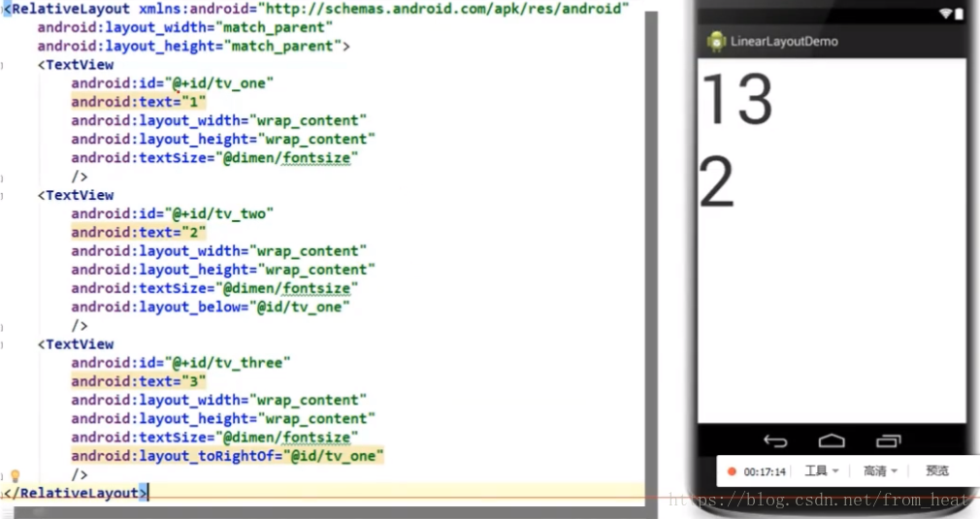Click layout_width line in tv_one block

click(218, 120)
